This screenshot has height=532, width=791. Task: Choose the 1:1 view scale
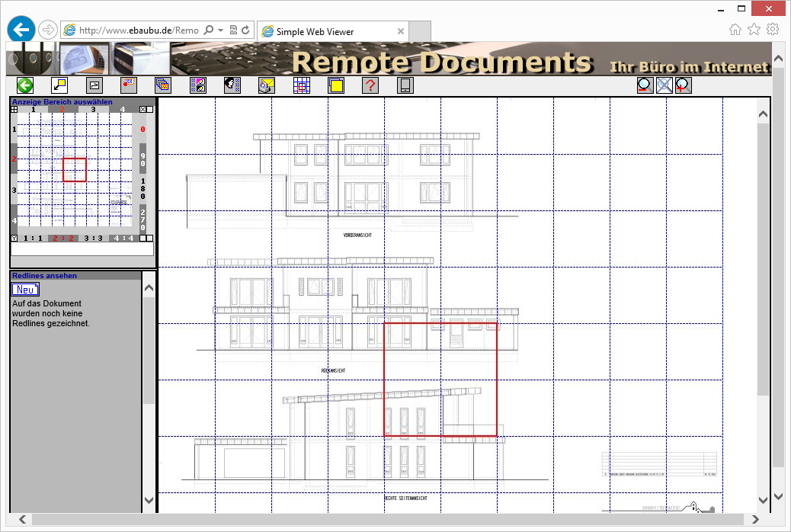coord(34,239)
